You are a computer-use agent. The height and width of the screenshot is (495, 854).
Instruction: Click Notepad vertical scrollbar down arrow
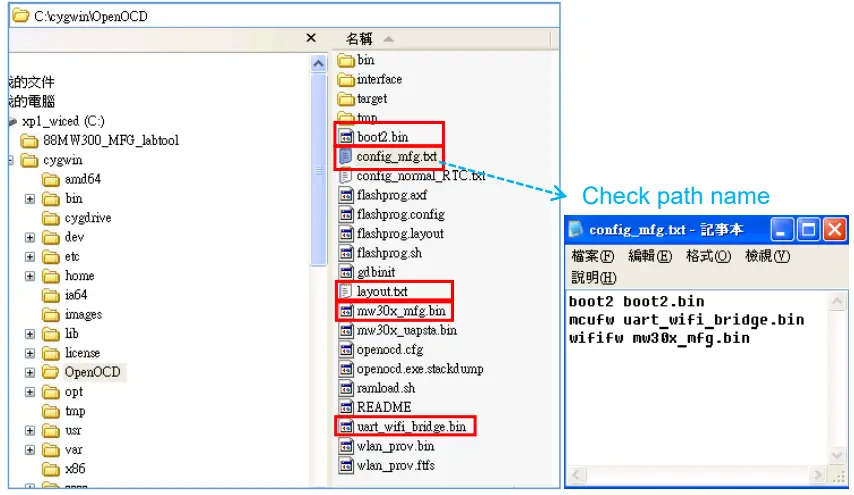coord(837,455)
